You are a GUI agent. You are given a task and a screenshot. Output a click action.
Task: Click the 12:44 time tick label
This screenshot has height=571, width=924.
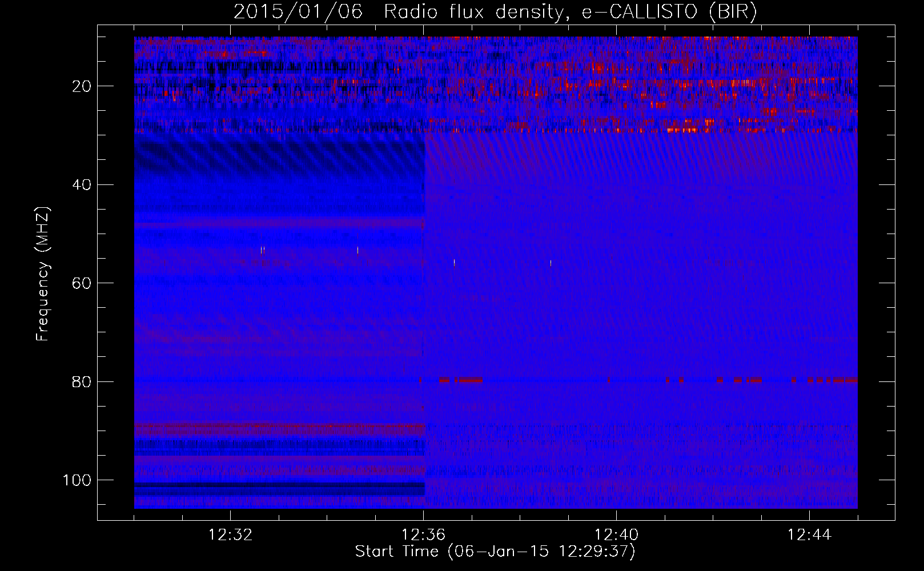(x=809, y=535)
